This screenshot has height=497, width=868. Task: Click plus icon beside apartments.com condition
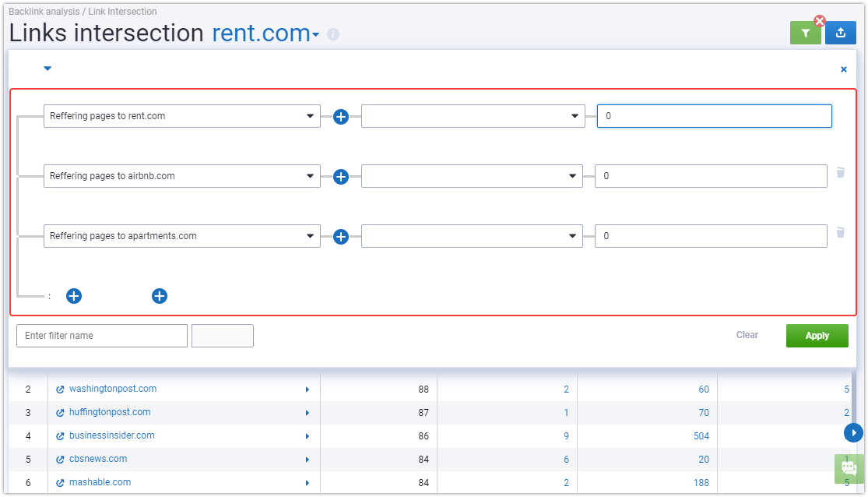(341, 237)
